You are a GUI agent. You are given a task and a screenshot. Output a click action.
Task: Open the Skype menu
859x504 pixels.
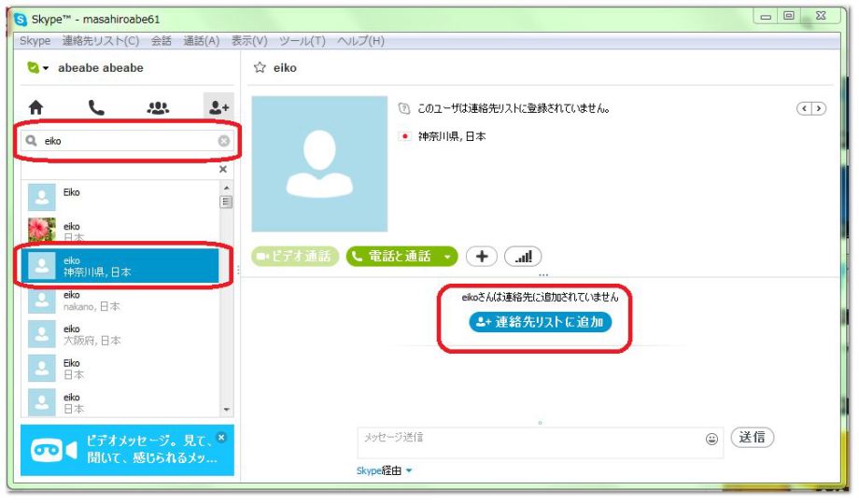pyautogui.click(x=35, y=40)
